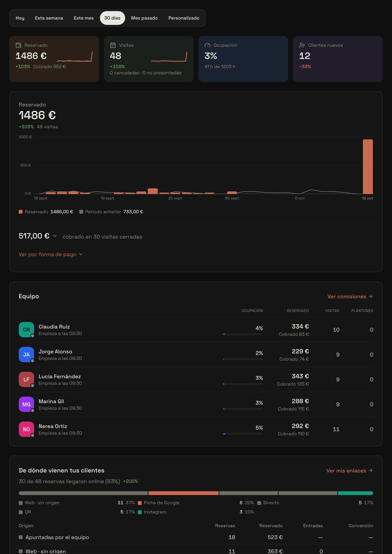Open Claudia Ruiz CR avatar
This screenshot has width=392, height=554.
(26, 329)
